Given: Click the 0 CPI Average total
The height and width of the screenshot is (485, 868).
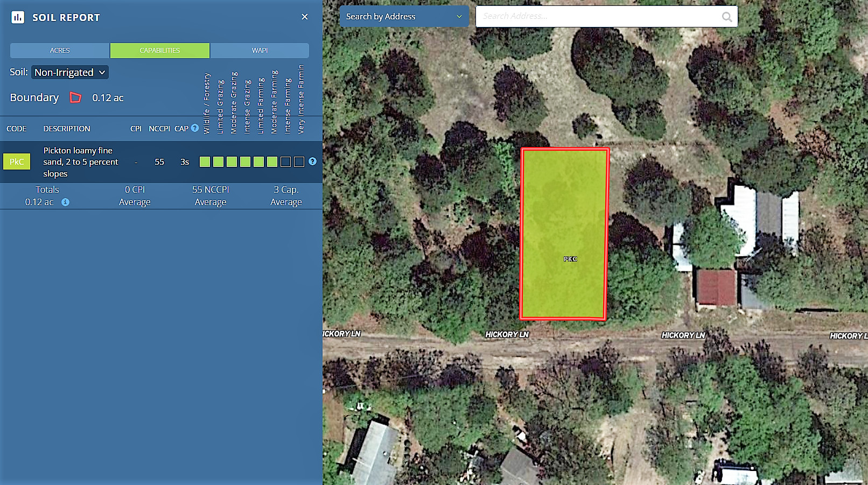Looking at the screenshot, I should [x=135, y=196].
